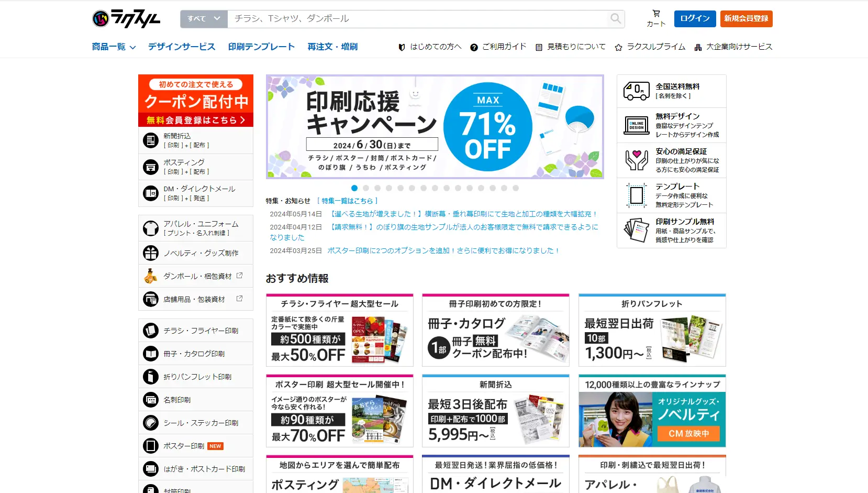Open the 印刷テンプレート menu

pyautogui.click(x=261, y=47)
